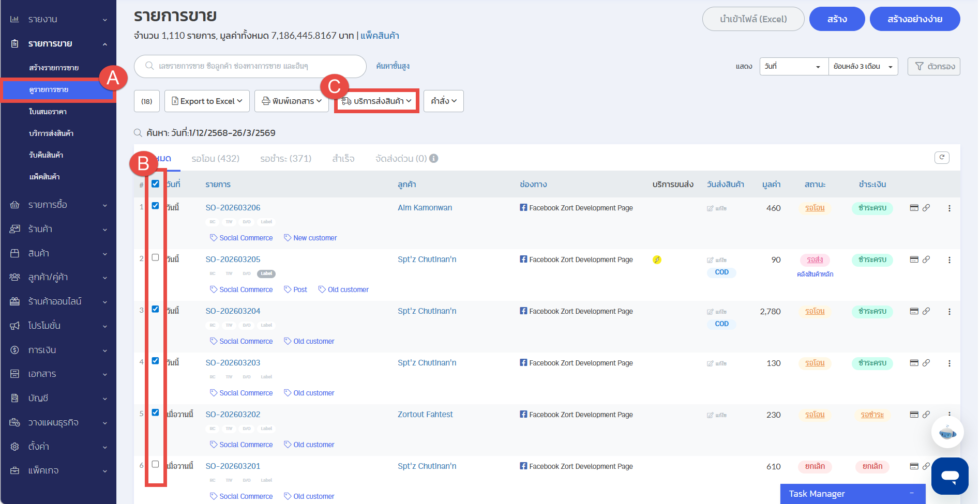
Task: Click the sales order search input field
Action: coord(253,66)
